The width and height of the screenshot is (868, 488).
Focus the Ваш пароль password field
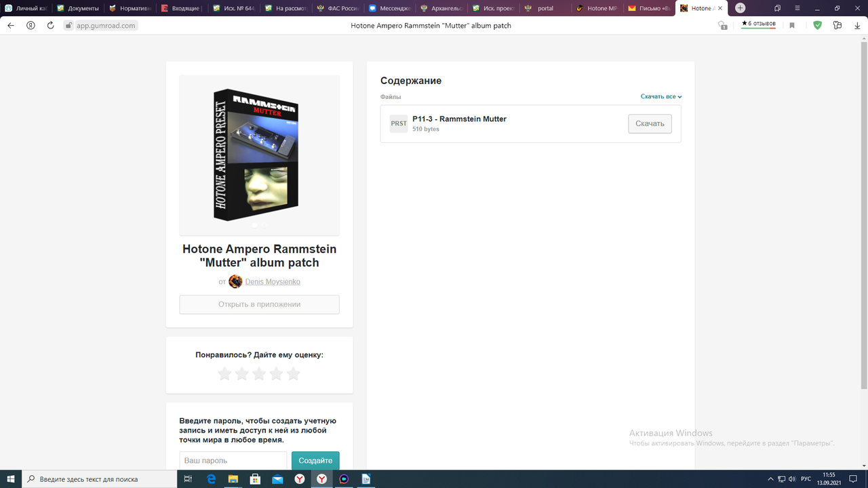[x=233, y=460]
